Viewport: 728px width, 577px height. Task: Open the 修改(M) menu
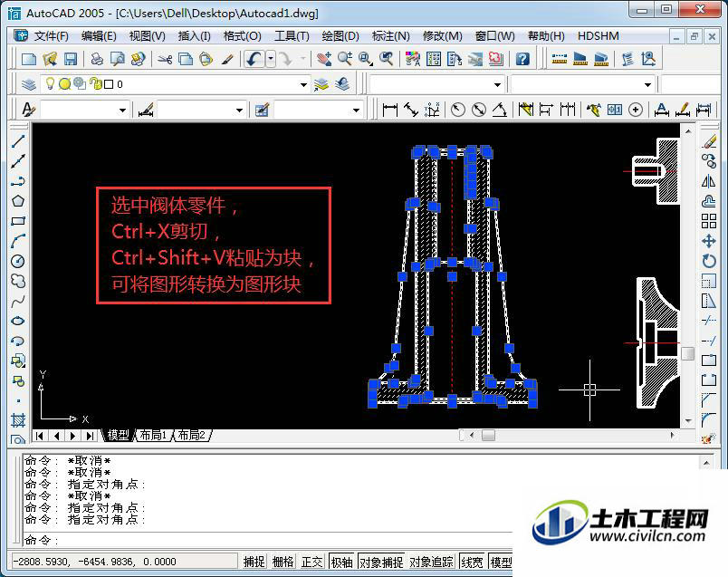click(443, 35)
